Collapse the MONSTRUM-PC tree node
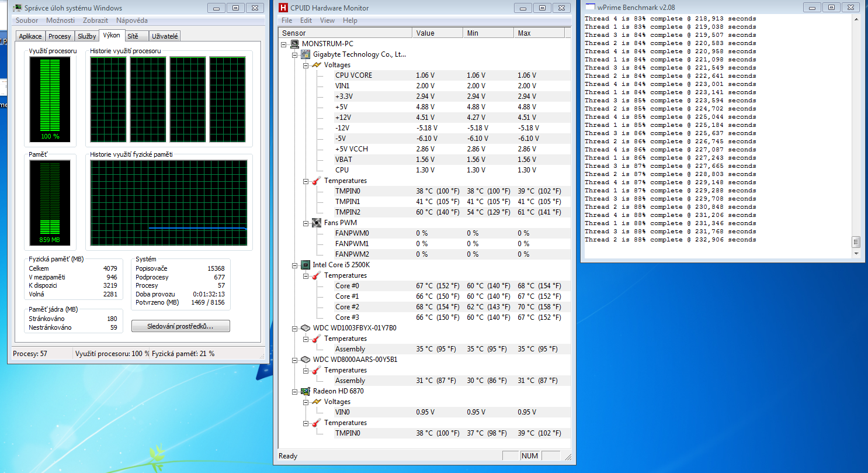This screenshot has width=868, height=473. coord(284,44)
